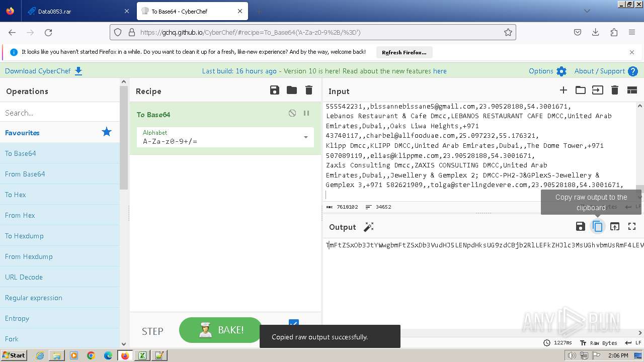The image size is (644, 362).
Task: Open the output Raw Bytes encoding selector
Action: 599,343
